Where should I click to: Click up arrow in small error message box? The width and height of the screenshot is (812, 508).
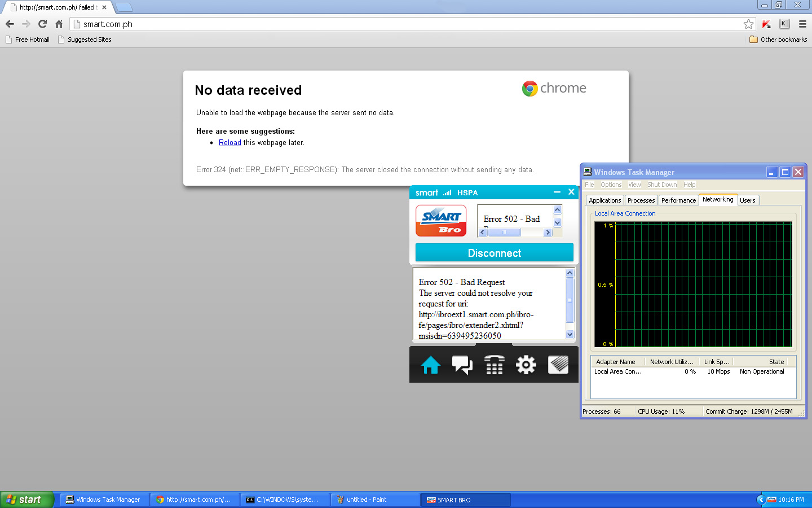pyautogui.click(x=558, y=209)
